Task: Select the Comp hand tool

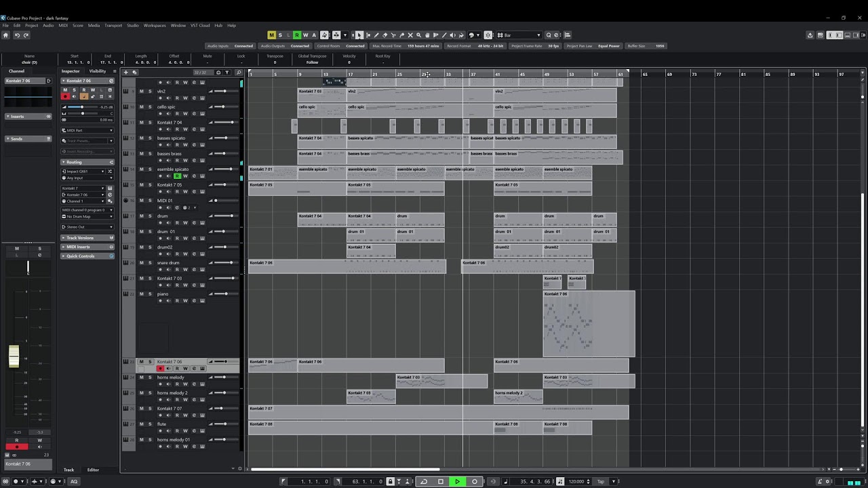Action: (x=427, y=35)
